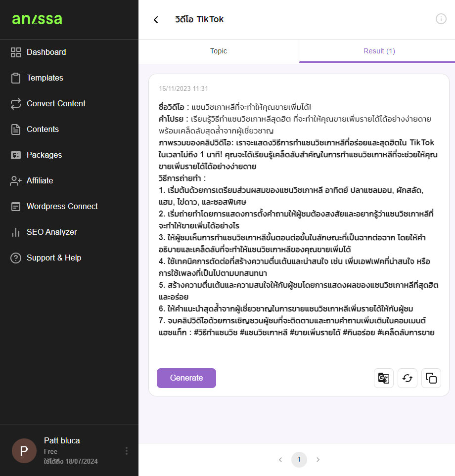The height and width of the screenshot is (476, 455).
Task: Go to previous page arrow
Action: (x=280, y=460)
